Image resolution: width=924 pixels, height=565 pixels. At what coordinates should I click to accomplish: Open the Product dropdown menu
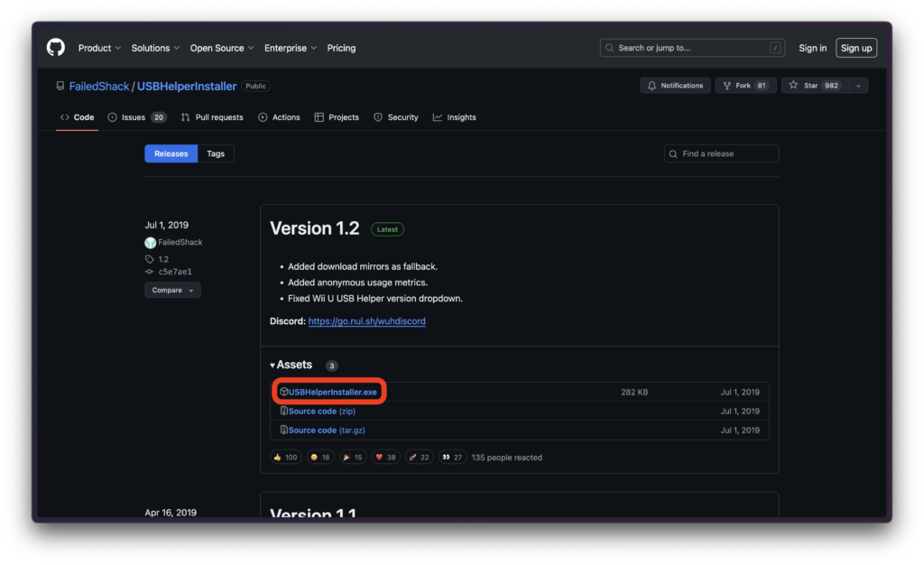99,48
